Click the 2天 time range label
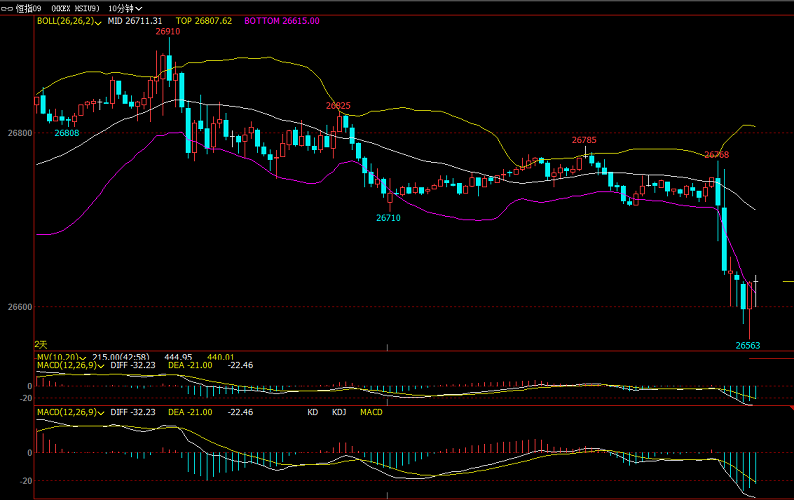 [41, 344]
